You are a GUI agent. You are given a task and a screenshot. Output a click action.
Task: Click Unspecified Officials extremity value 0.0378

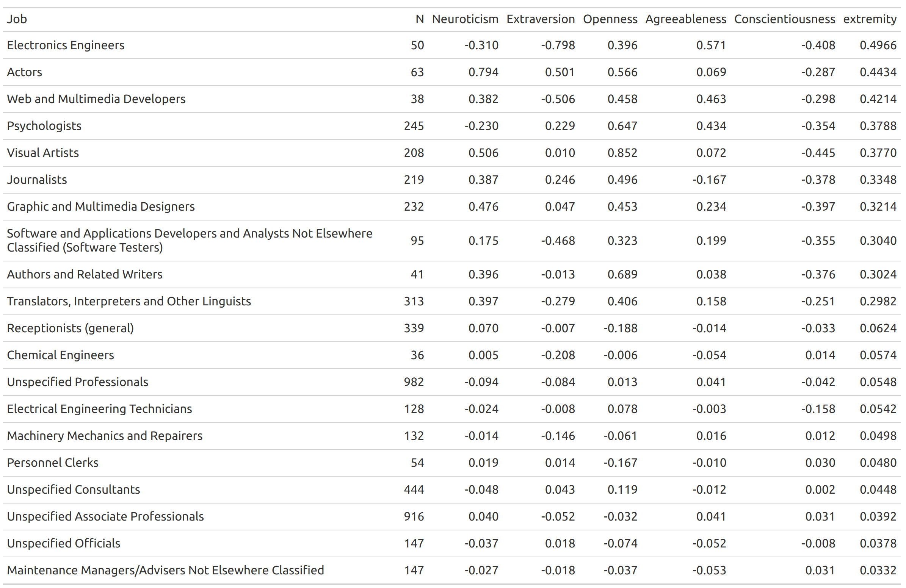pyautogui.click(x=878, y=544)
